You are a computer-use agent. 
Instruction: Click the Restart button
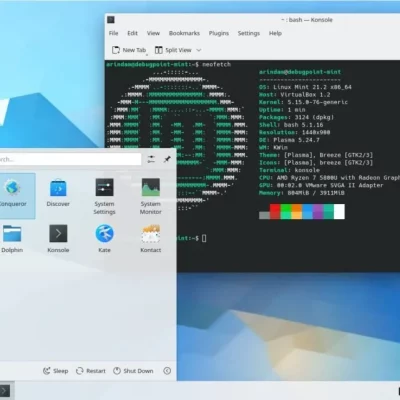coord(91,371)
